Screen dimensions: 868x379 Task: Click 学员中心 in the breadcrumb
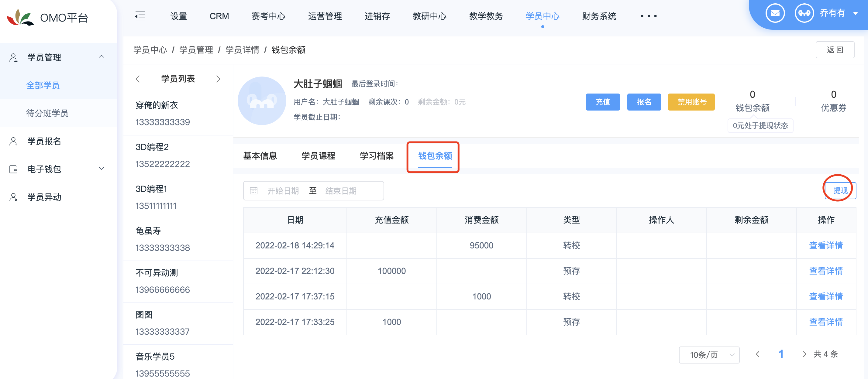(x=150, y=50)
